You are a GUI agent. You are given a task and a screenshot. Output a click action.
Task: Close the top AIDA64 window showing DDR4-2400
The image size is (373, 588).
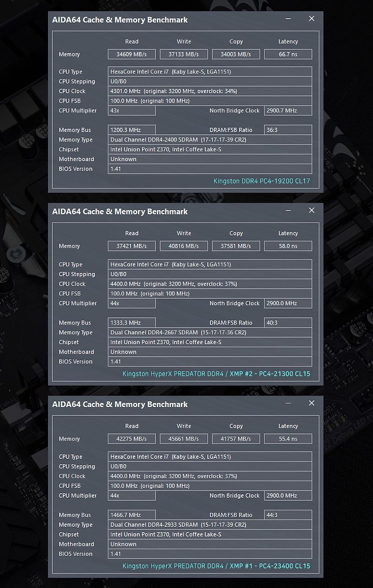(x=311, y=19)
